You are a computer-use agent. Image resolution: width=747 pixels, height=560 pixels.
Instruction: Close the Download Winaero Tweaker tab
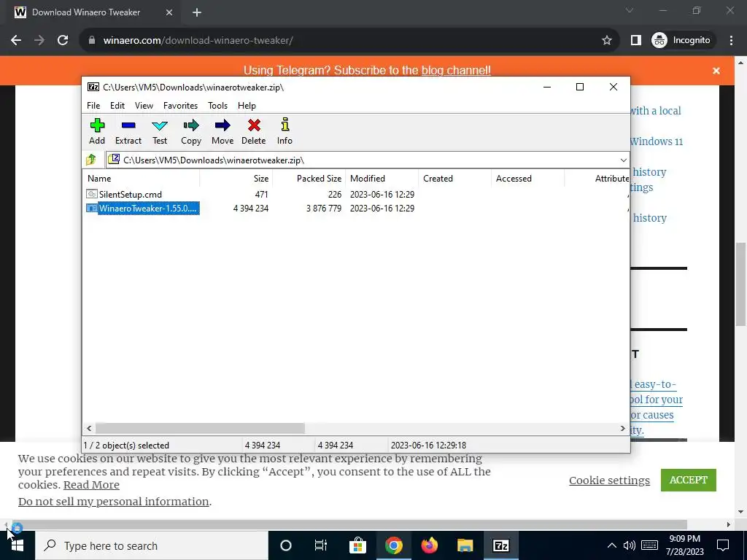169,13
